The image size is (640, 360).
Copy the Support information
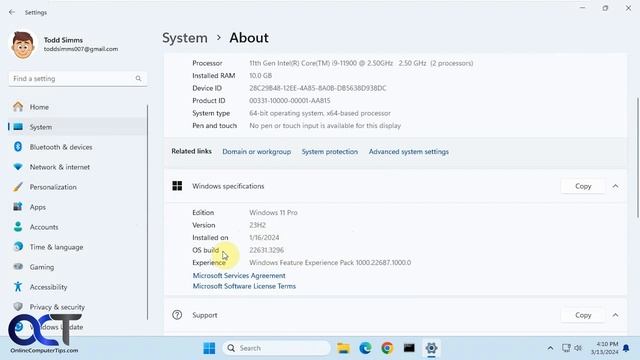583,315
